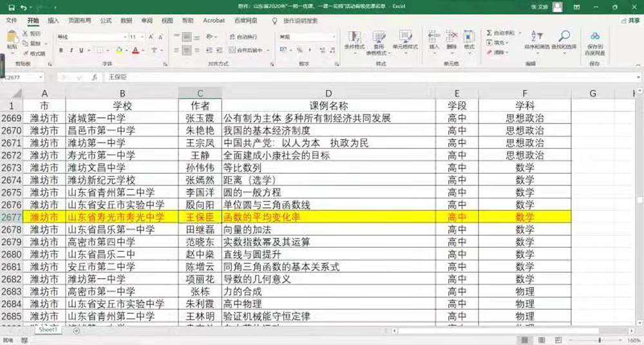Open the font size dropdown
The height and width of the screenshot is (345, 644).
142,37
